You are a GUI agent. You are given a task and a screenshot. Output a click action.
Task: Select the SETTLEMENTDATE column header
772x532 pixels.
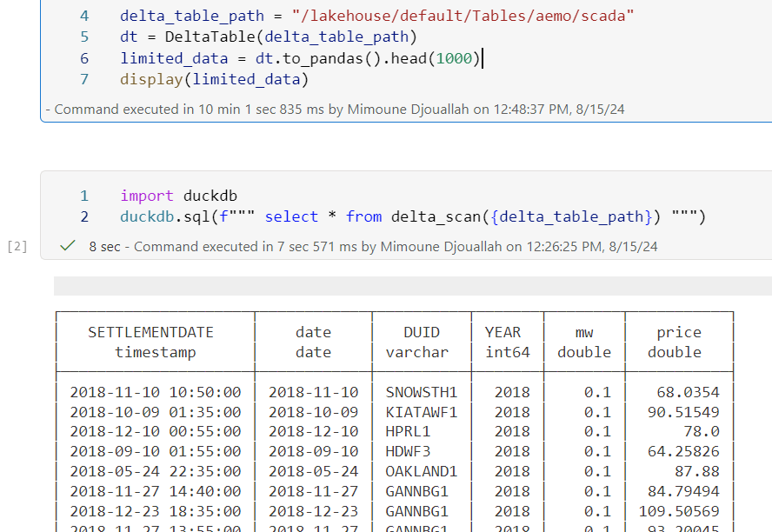(153, 342)
